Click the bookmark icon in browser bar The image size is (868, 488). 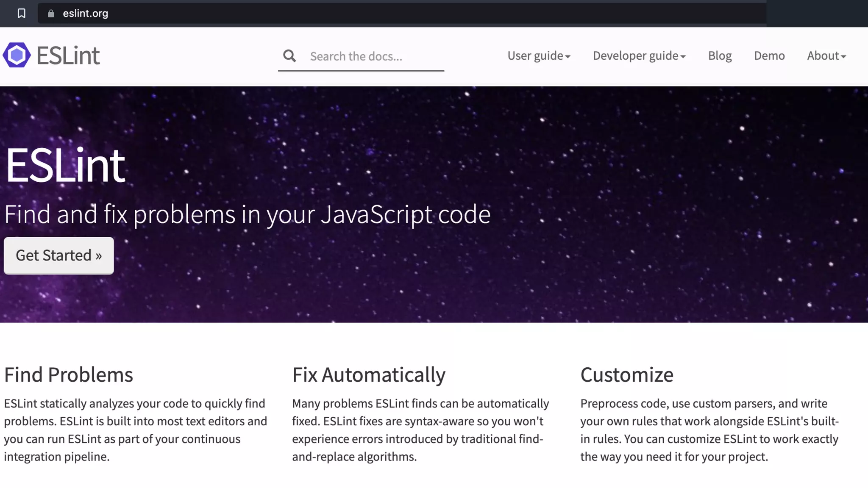tap(21, 14)
